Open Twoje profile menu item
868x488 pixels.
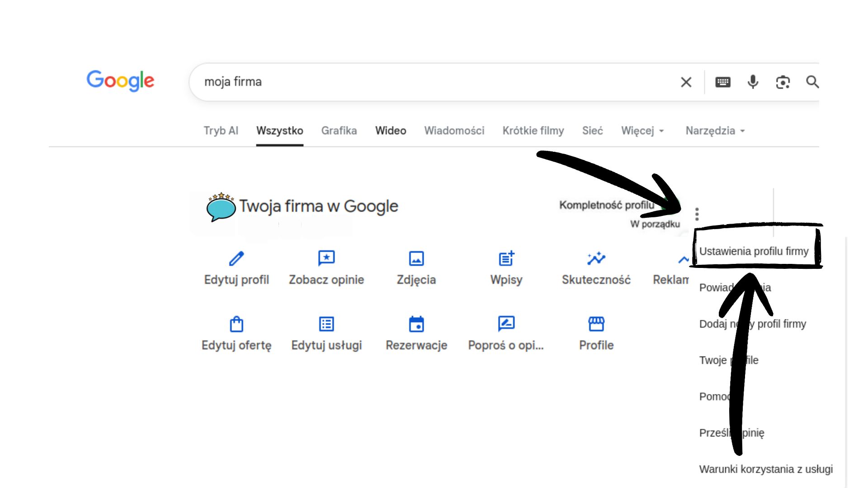728,360
